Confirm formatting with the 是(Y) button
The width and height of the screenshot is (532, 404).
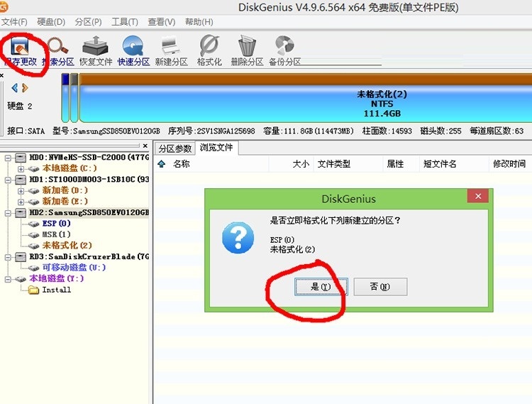pyautogui.click(x=321, y=287)
